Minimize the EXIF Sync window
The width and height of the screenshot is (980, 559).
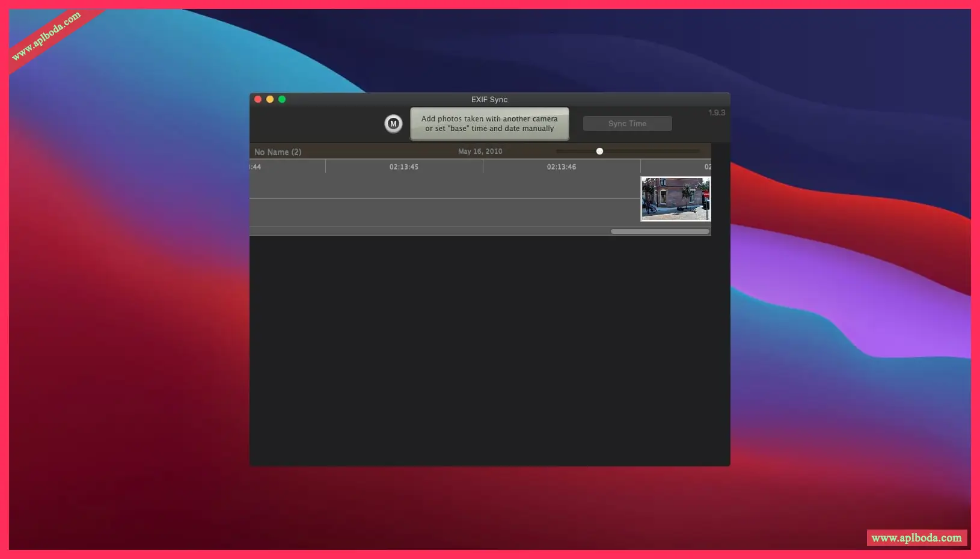click(270, 99)
